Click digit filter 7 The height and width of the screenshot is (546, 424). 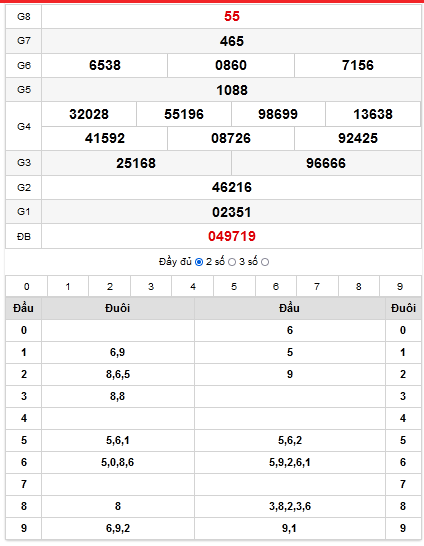(317, 287)
